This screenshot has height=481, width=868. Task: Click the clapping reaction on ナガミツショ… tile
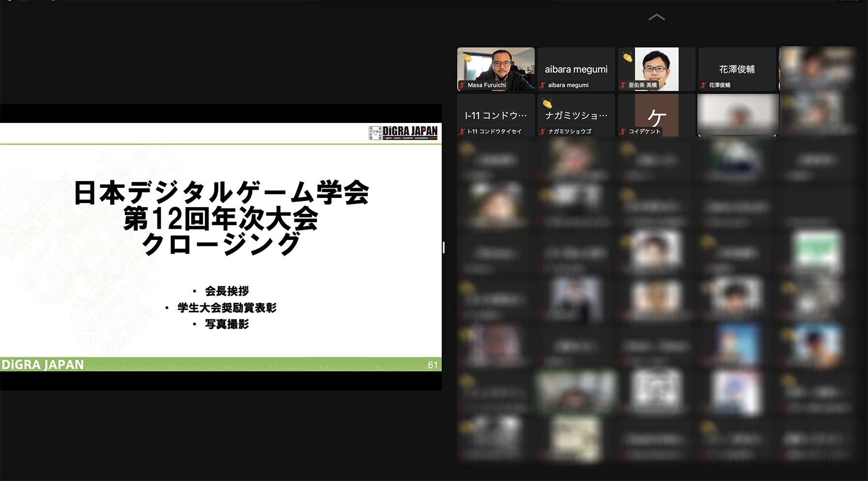pos(547,104)
